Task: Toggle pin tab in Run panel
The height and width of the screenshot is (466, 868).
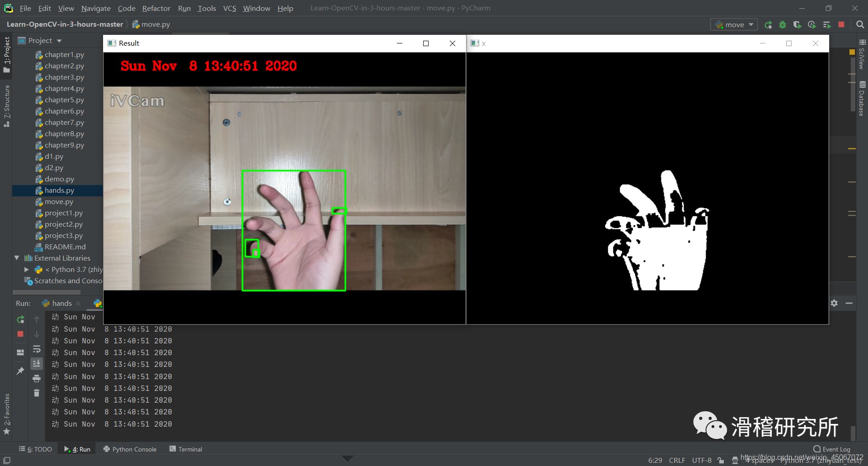Action: [x=20, y=371]
